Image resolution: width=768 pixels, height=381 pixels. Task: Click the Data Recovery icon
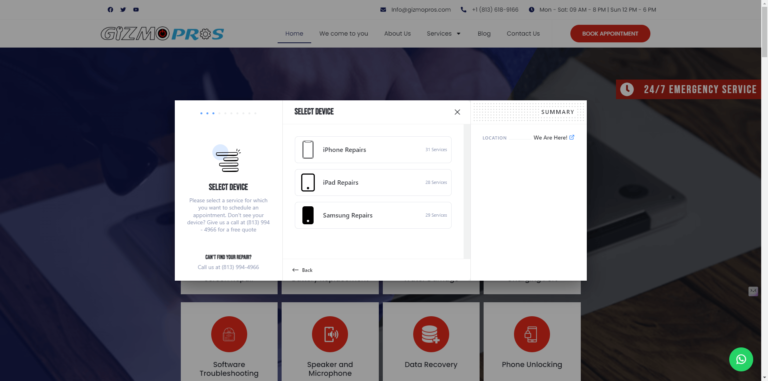point(431,334)
